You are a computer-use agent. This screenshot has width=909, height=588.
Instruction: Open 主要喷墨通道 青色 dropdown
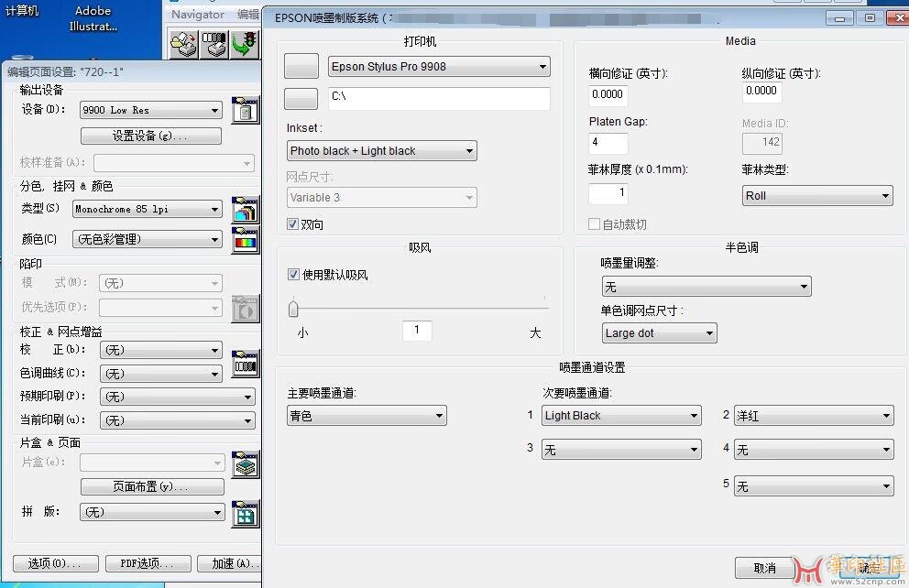point(367,416)
